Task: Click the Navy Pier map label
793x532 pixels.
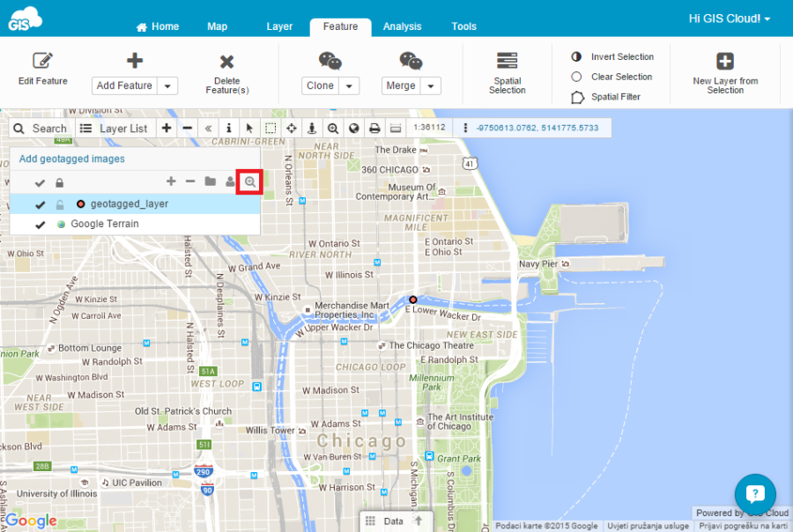Action: click(x=538, y=264)
